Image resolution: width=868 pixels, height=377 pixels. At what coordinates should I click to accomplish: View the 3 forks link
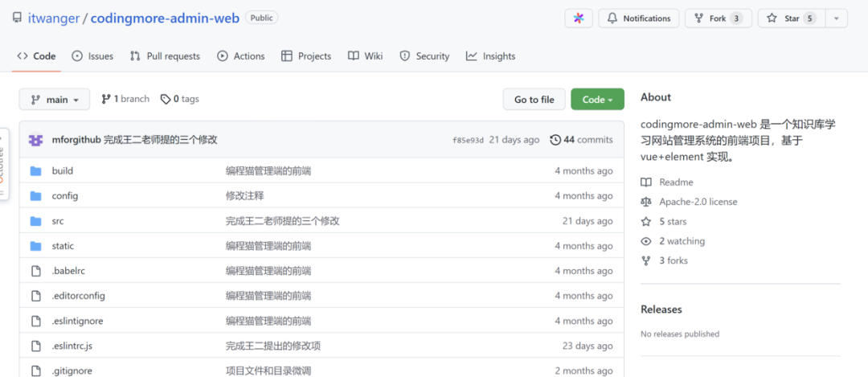665,260
